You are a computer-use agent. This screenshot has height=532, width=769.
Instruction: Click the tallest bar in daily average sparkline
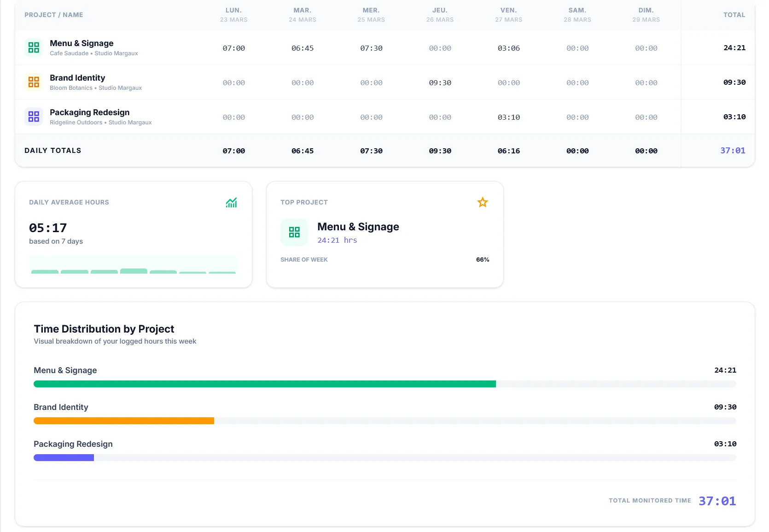click(134, 271)
